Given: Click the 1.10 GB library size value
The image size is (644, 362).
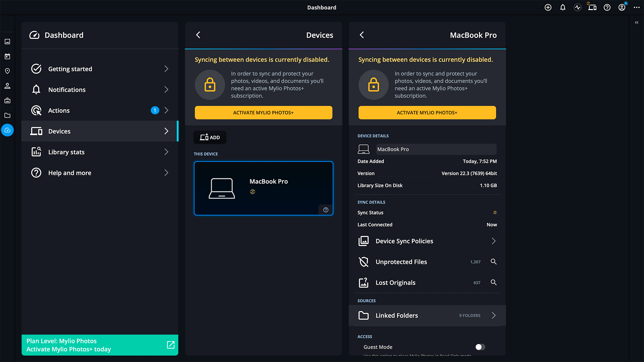Looking at the screenshot, I should 488,185.
